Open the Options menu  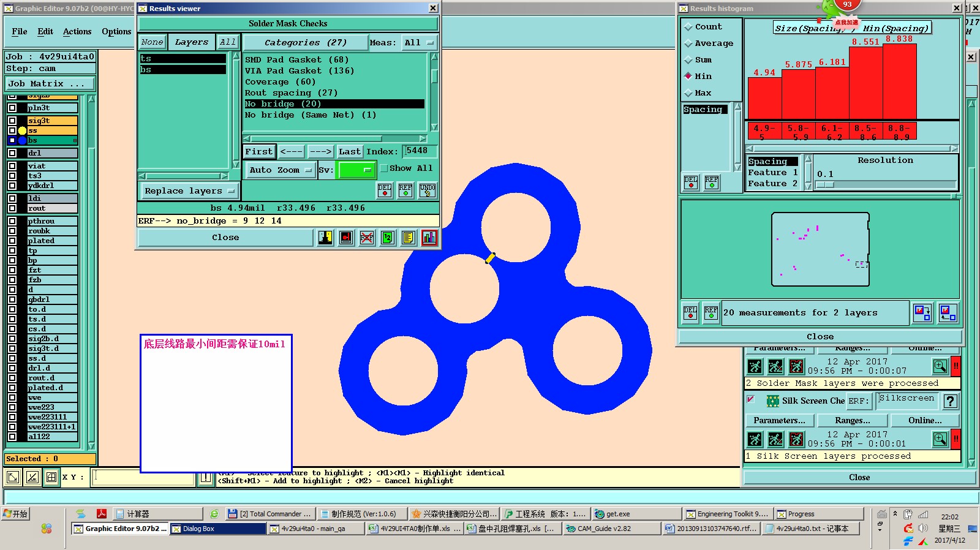click(x=116, y=32)
